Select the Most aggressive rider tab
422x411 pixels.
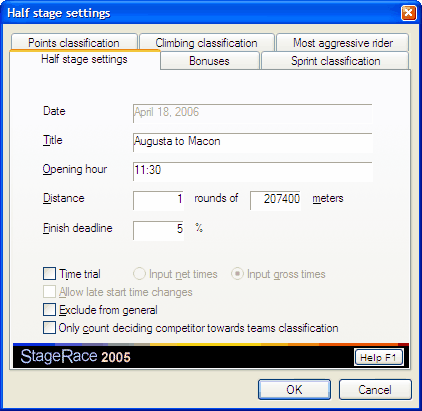(x=343, y=42)
